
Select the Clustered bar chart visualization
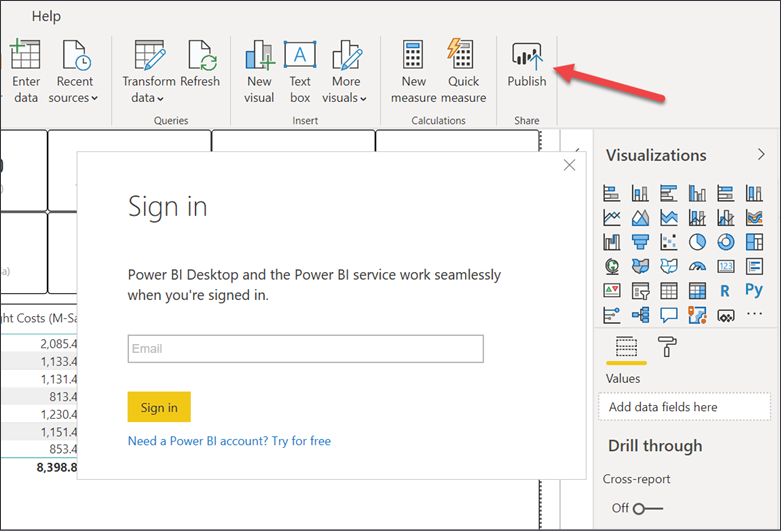coord(668,193)
